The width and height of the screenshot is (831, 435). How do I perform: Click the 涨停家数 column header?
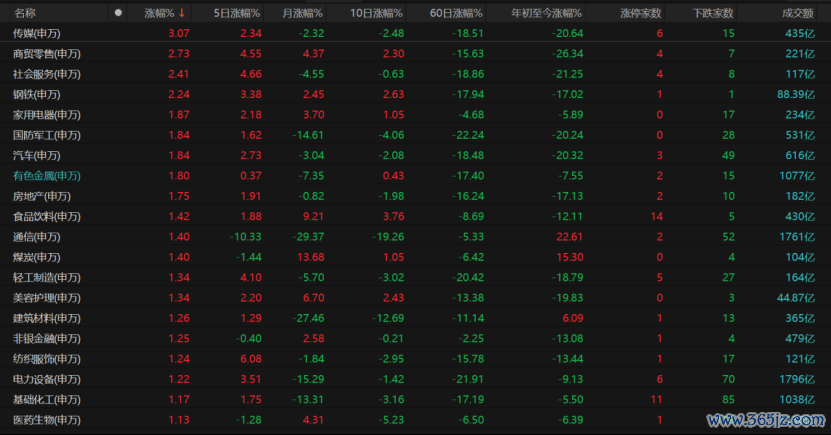click(641, 13)
